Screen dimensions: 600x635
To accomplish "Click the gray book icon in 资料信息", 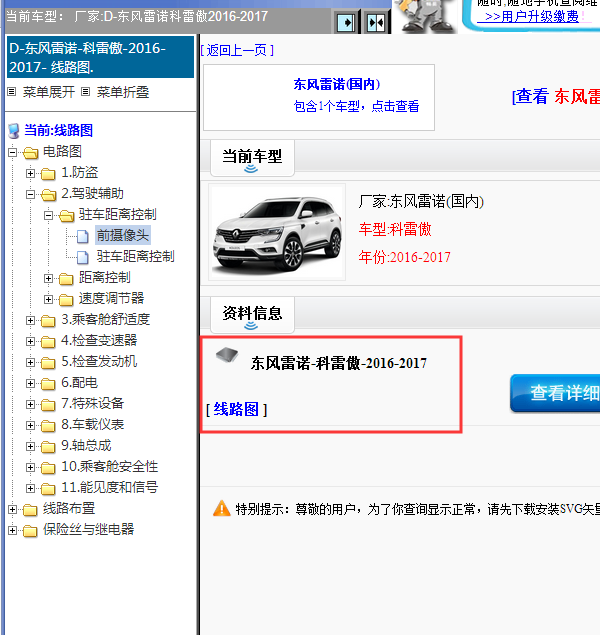I will (227, 355).
